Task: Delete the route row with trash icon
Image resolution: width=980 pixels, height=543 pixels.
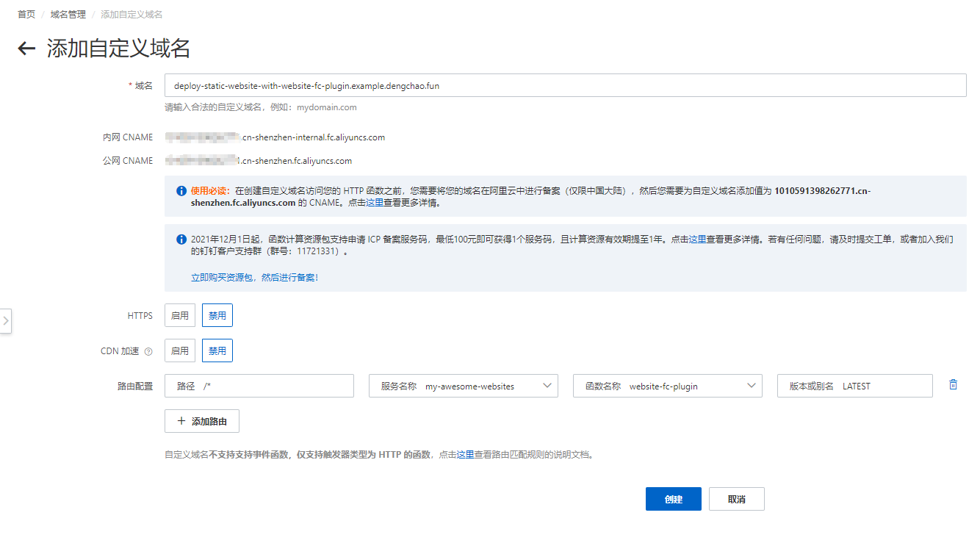Action: (x=953, y=384)
